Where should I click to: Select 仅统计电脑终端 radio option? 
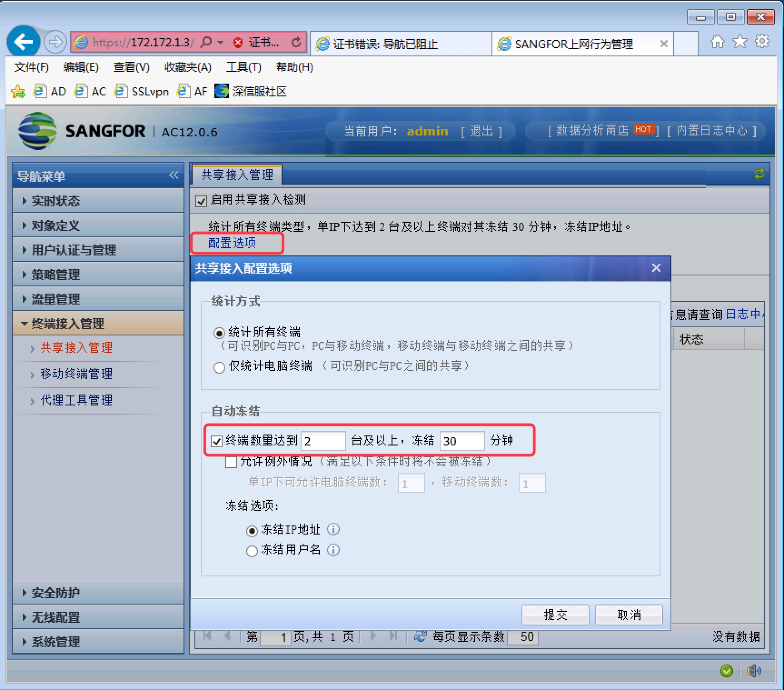pos(219,367)
